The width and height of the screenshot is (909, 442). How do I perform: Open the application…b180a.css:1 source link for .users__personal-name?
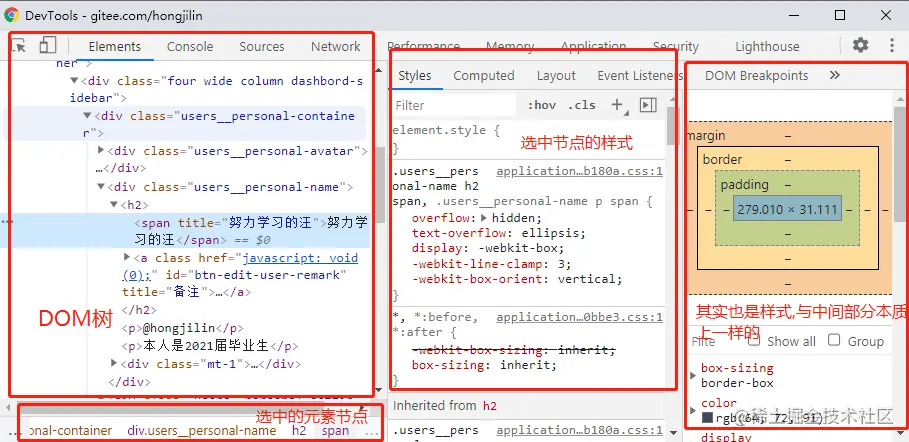(x=579, y=171)
